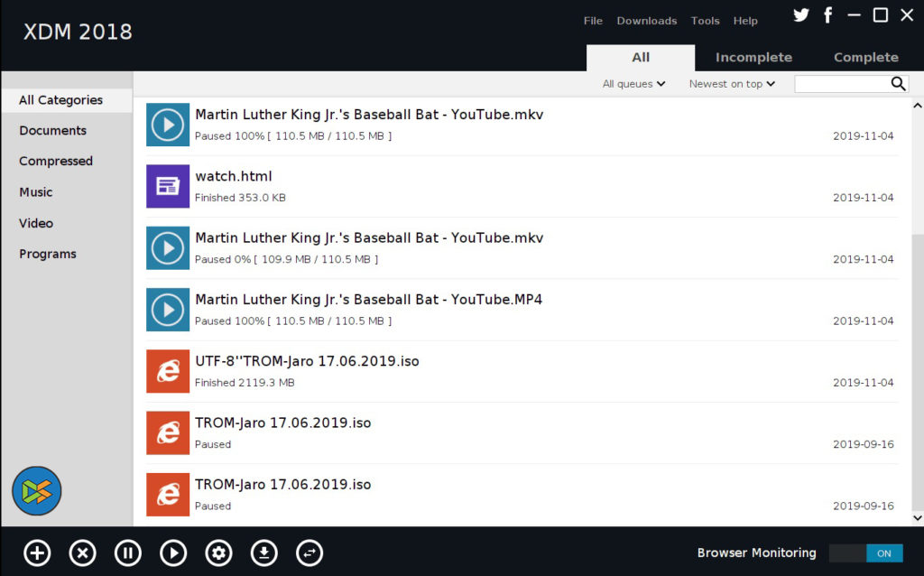This screenshot has width=924, height=576.
Task: Click the video downloader arrow icon
Action: coord(263,553)
